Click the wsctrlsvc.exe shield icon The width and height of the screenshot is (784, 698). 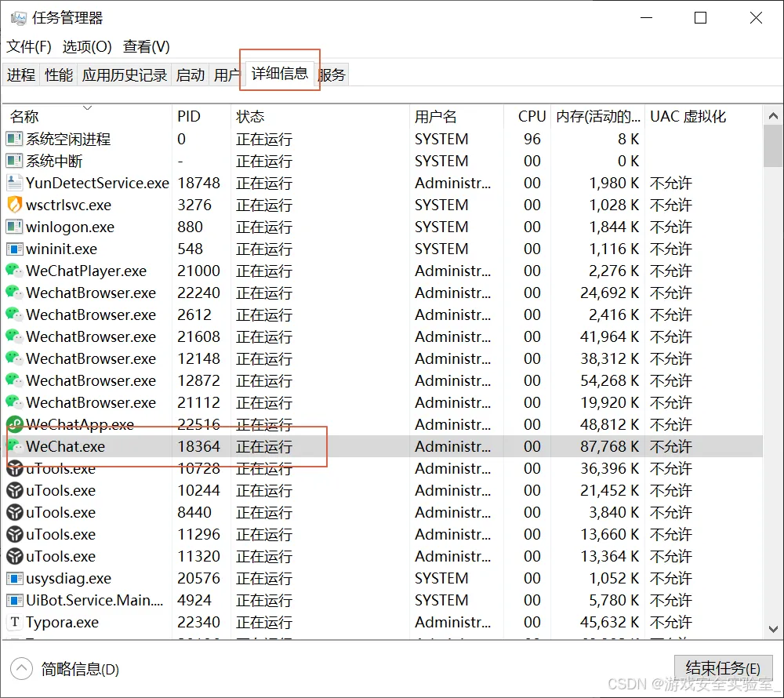pyautogui.click(x=14, y=205)
